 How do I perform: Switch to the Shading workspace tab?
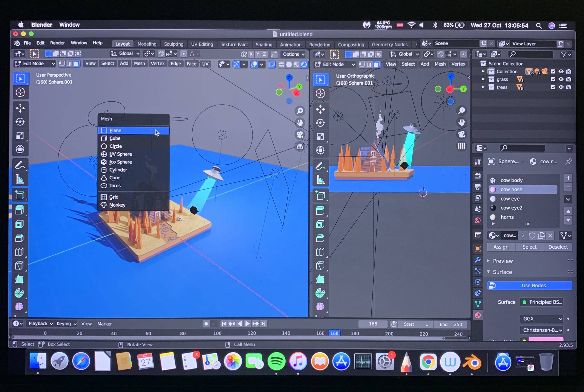point(264,45)
